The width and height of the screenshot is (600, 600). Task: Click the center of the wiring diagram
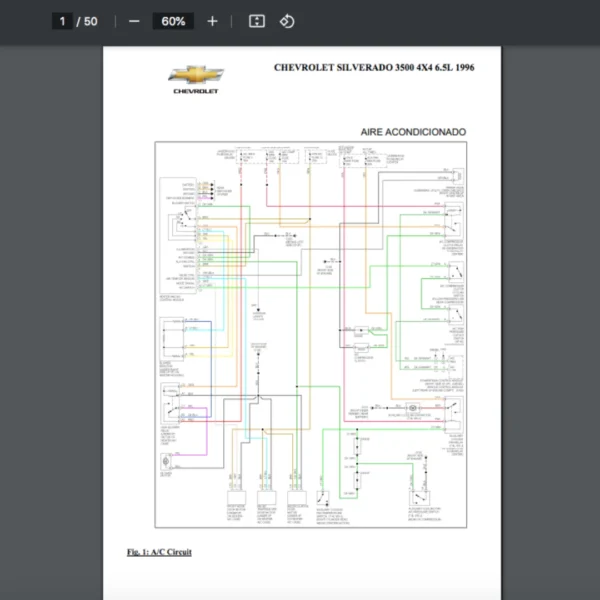tap(311, 337)
